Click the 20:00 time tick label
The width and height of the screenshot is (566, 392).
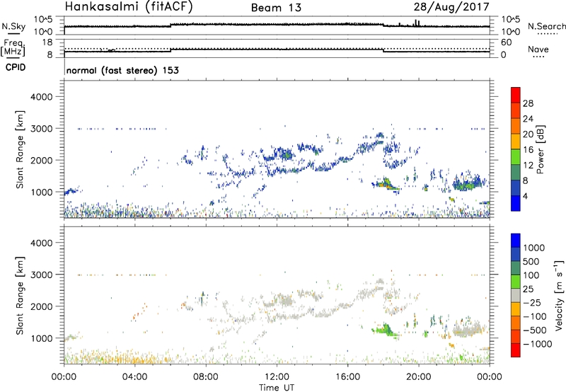[x=419, y=377]
